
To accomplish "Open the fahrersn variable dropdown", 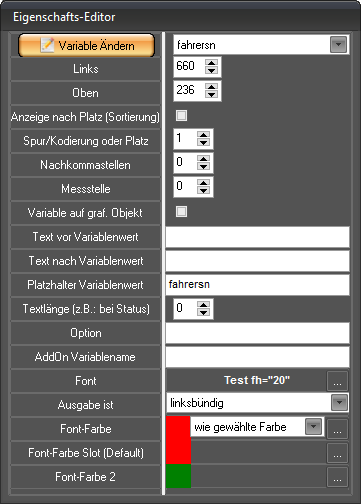I will 338,45.
